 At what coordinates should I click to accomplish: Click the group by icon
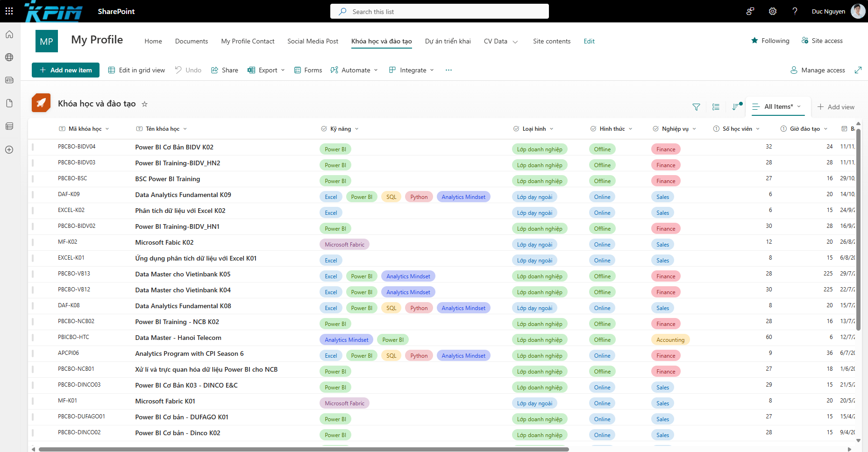click(716, 107)
